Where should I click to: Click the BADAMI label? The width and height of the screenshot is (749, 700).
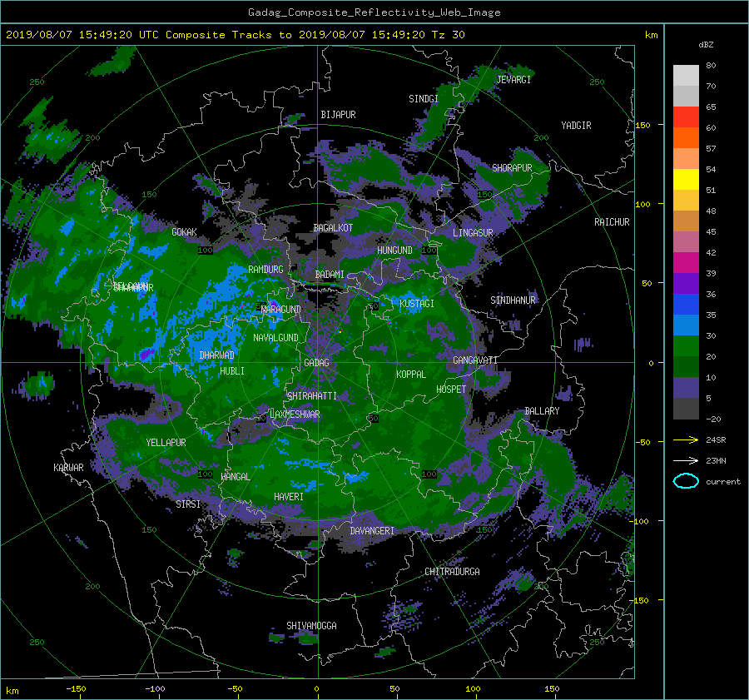[330, 275]
